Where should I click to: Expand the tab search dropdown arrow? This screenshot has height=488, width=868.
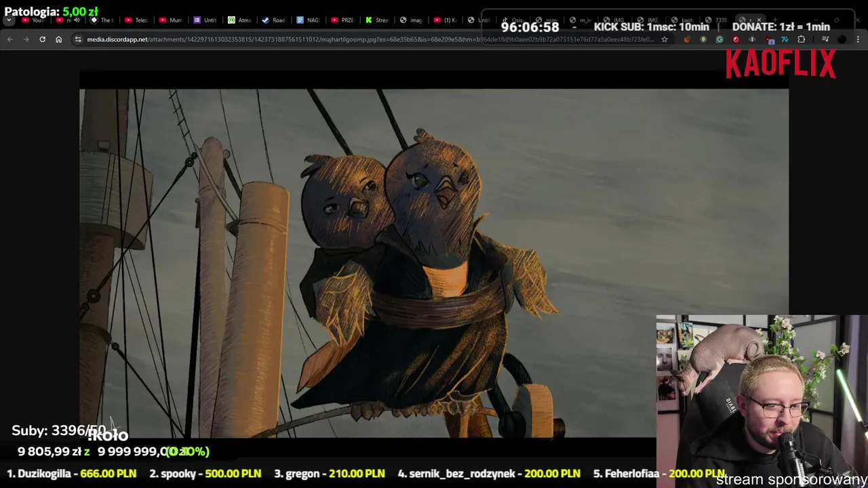pyautogui.click(x=9, y=20)
